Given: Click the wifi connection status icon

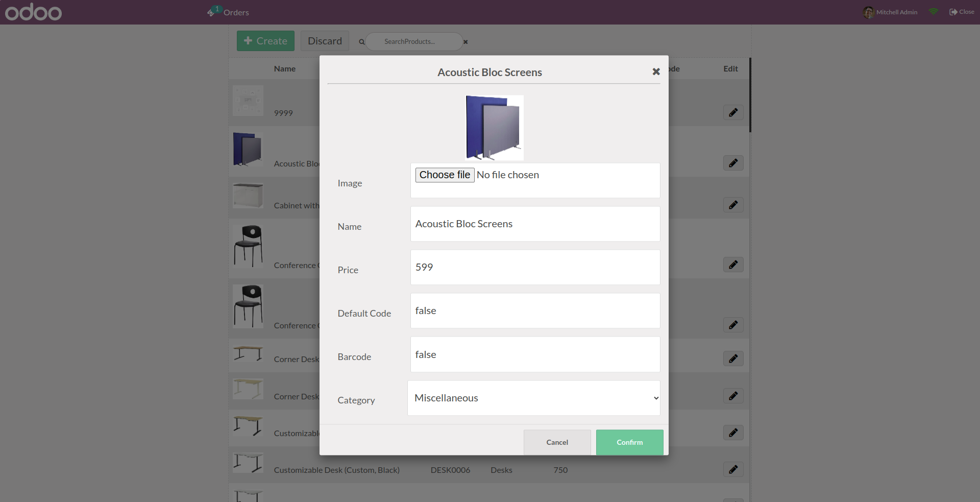Looking at the screenshot, I should [x=933, y=12].
